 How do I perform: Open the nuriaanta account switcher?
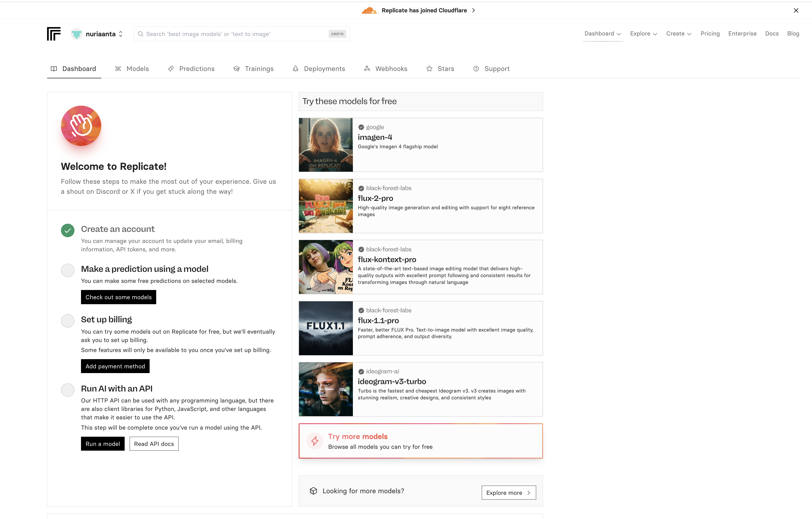click(x=97, y=34)
